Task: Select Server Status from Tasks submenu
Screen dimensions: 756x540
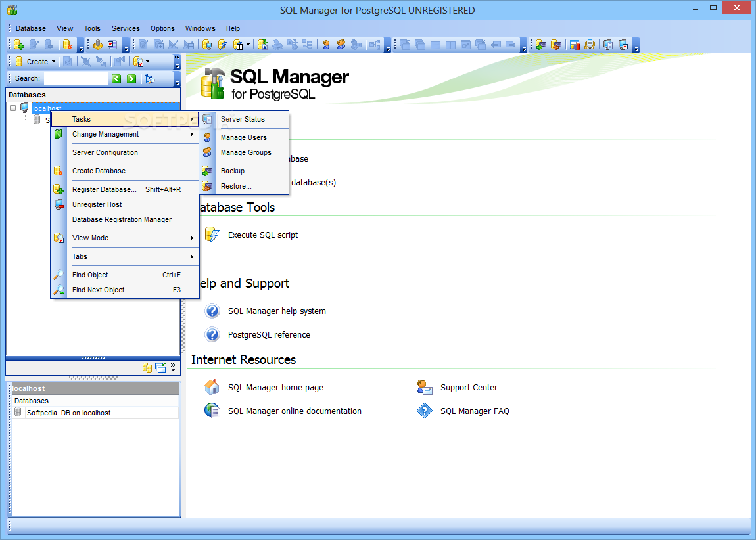Action: coord(244,119)
